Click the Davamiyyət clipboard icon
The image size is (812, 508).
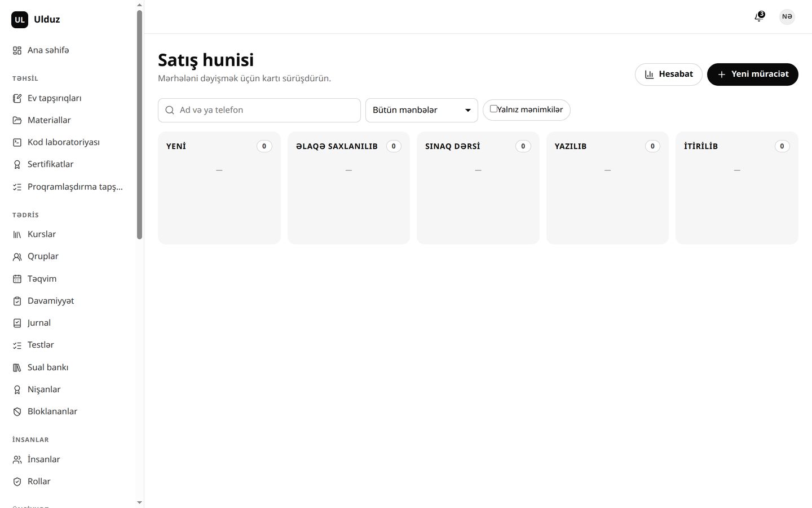coord(17,301)
